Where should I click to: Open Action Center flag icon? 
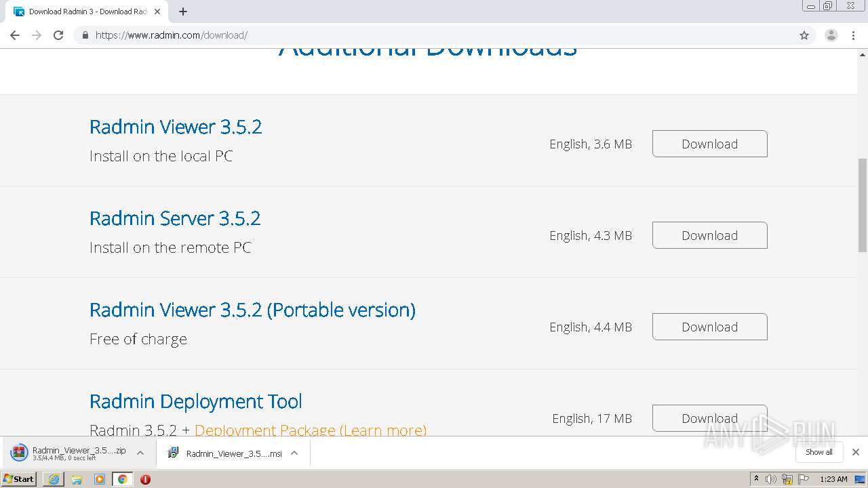pos(804,479)
